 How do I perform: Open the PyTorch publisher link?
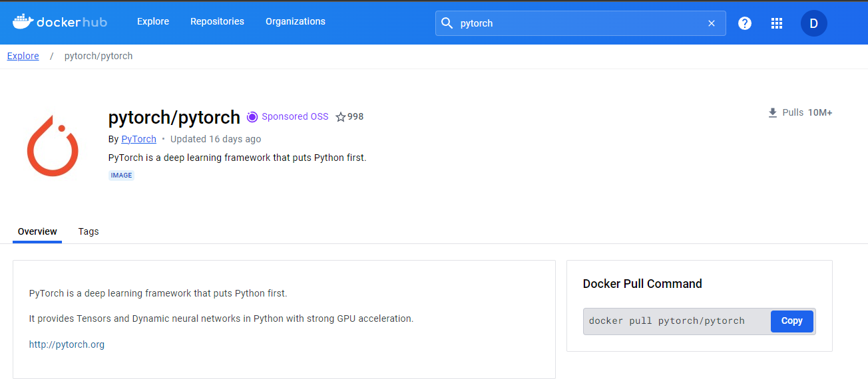pos(138,139)
